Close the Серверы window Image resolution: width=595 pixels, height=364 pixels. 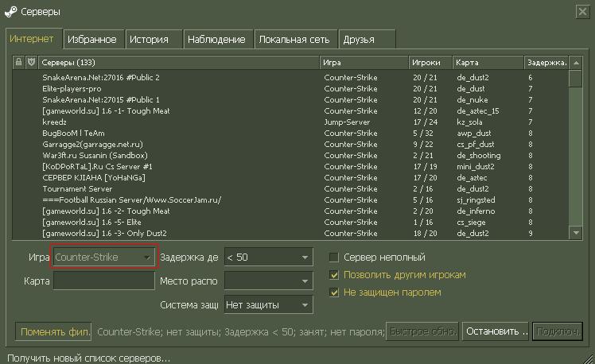coord(582,12)
